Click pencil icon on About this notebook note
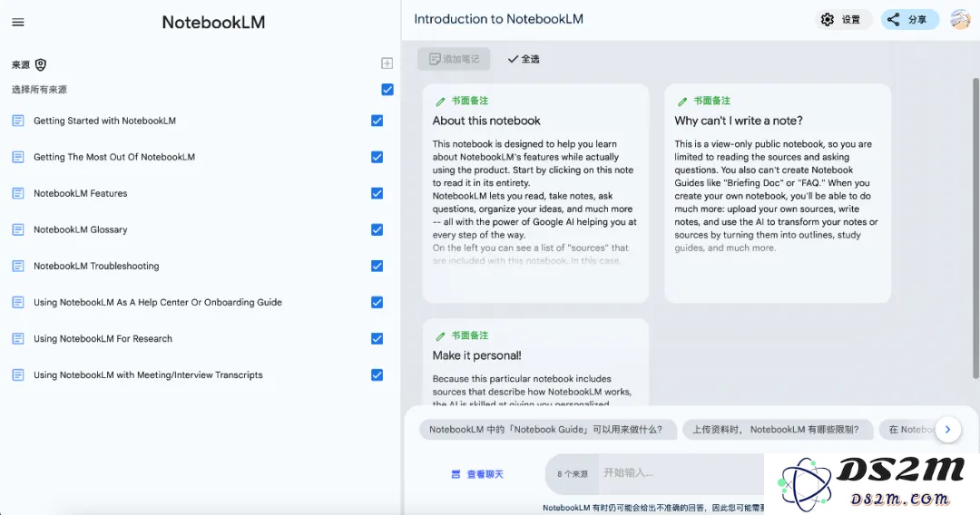980x515 pixels. (x=441, y=102)
